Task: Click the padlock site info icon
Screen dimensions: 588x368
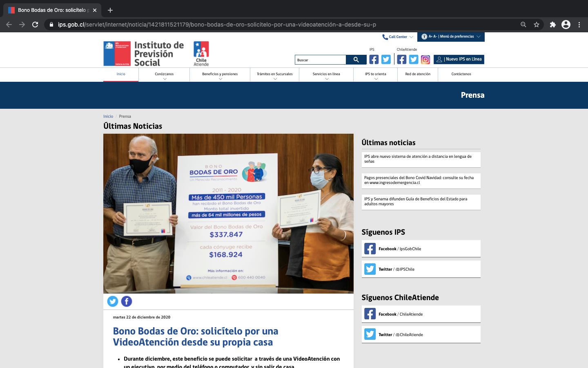Action: click(51, 25)
